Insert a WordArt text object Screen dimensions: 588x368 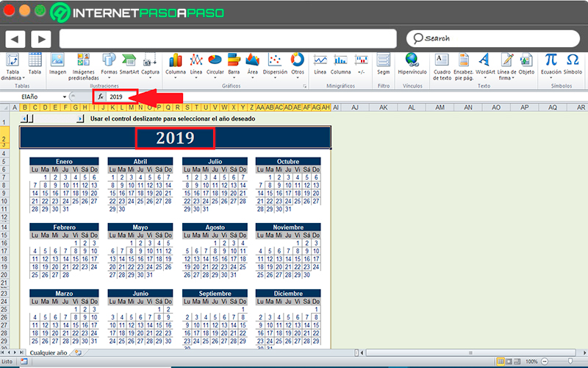[x=485, y=65]
